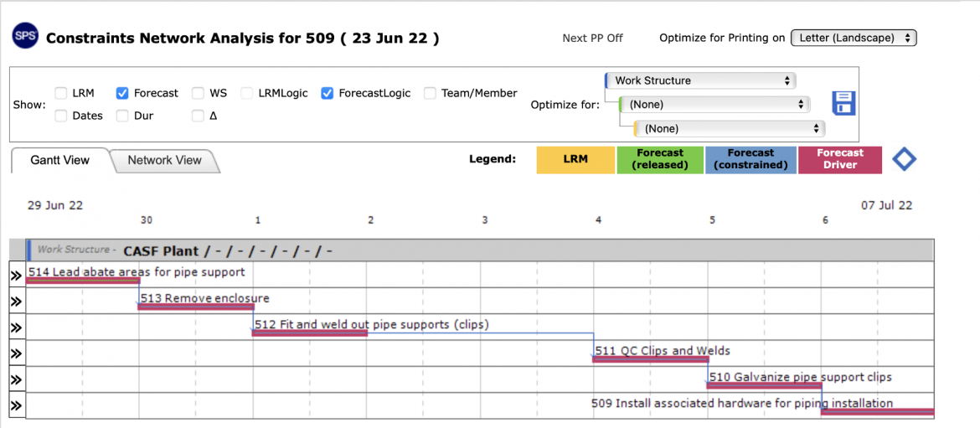Enable the LRM checkbox
The width and height of the screenshot is (980, 428).
click(60, 93)
